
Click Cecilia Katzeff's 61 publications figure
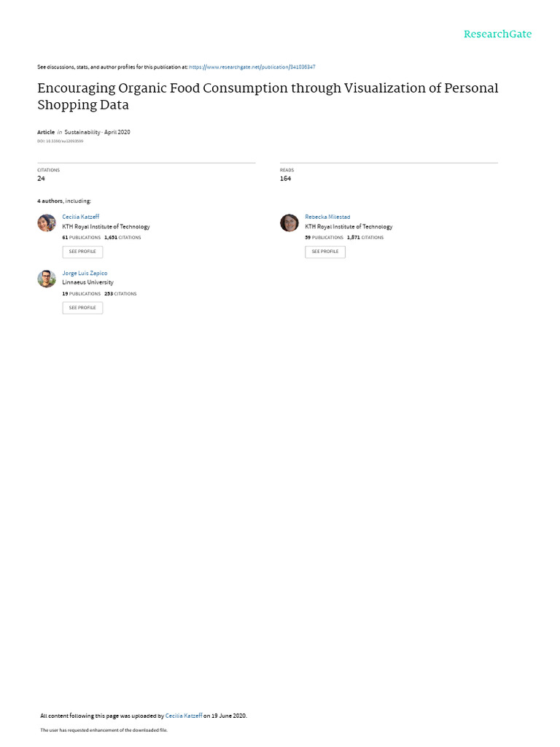pyautogui.click(x=65, y=237)
